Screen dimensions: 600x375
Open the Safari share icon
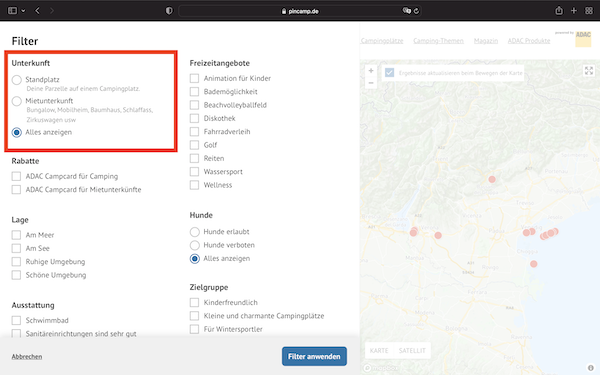[559, 11]
